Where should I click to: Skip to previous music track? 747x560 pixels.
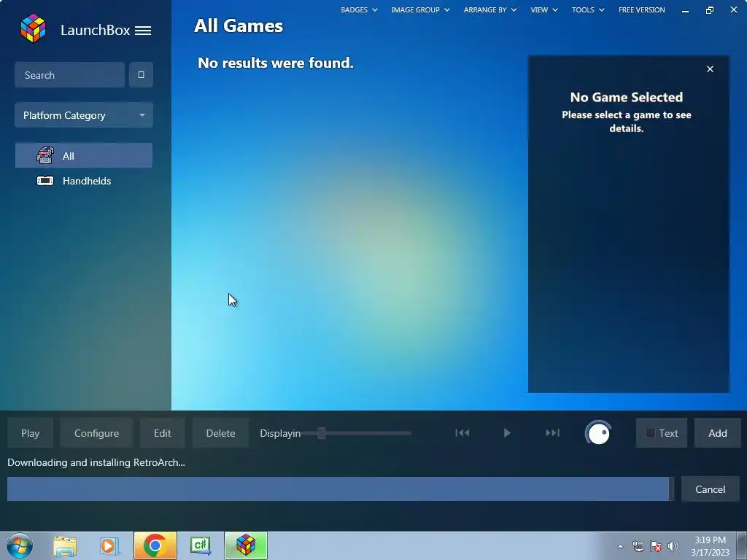click(x=462, y=433)
